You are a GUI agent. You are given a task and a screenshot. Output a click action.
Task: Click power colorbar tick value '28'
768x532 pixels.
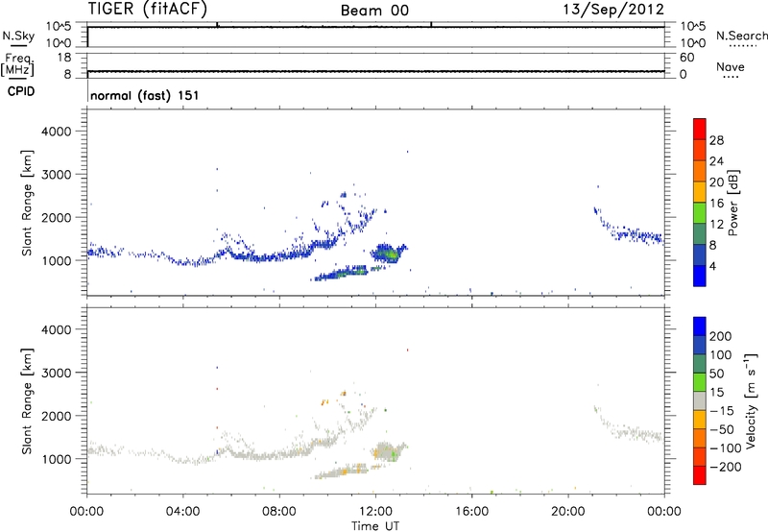point(716,140)
